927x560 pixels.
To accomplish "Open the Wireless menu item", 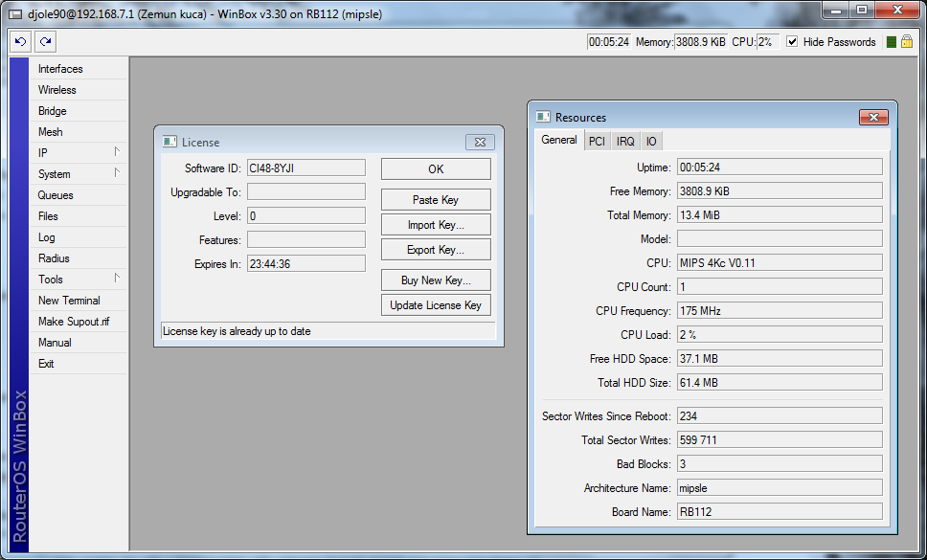I will tap(79, 90).
